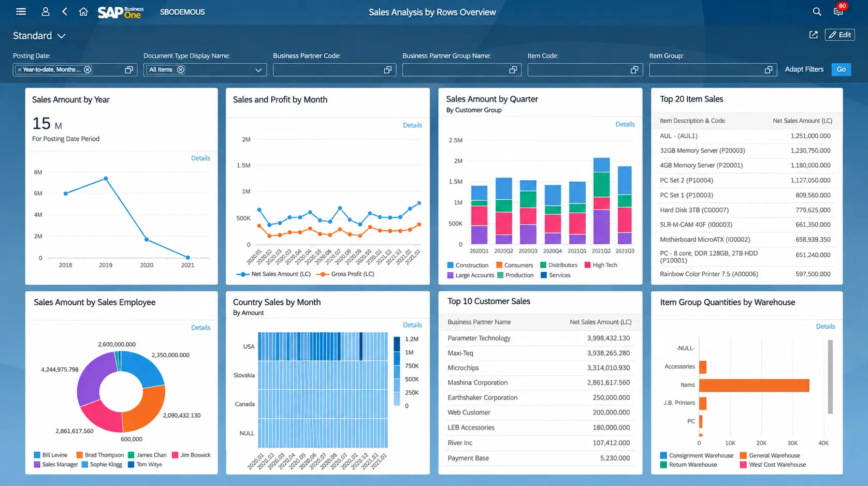
Task: Open the search magnifier icon
Action: pos(817,11)
